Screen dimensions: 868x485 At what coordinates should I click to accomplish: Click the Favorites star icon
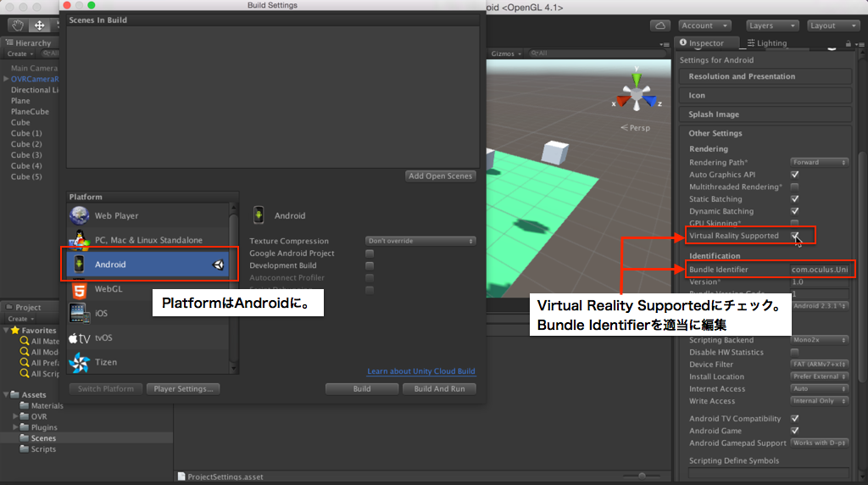[x=15, y=330]
